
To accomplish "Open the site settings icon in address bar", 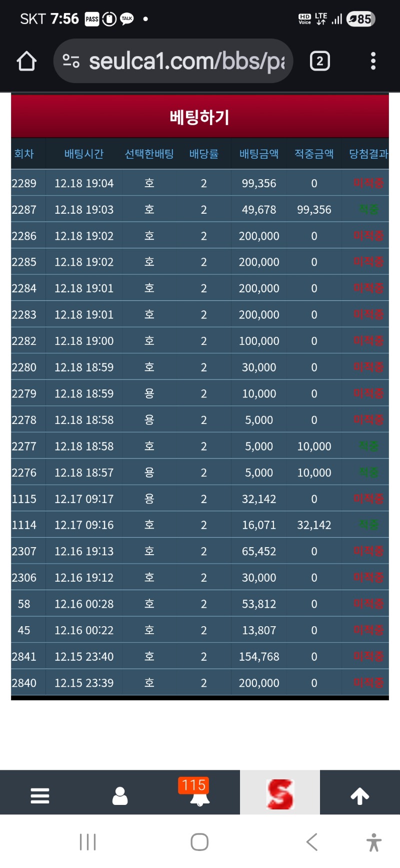I will point(71,61).
